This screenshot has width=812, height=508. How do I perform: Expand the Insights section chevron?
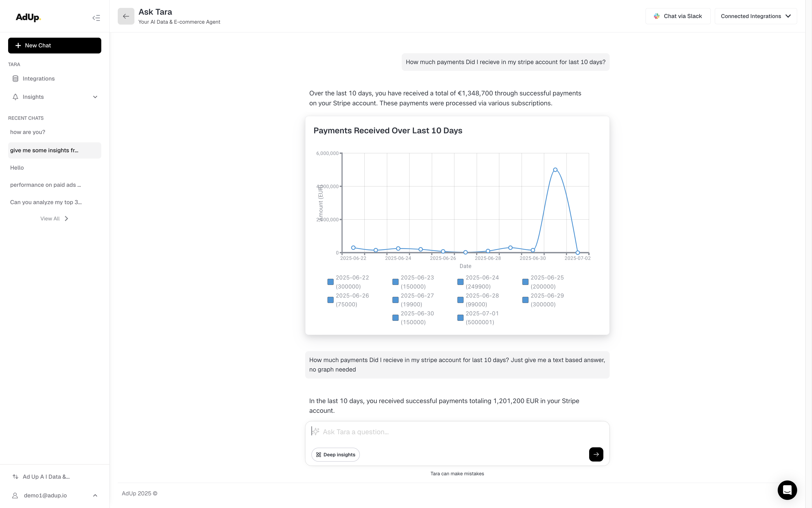coord(95,97)
